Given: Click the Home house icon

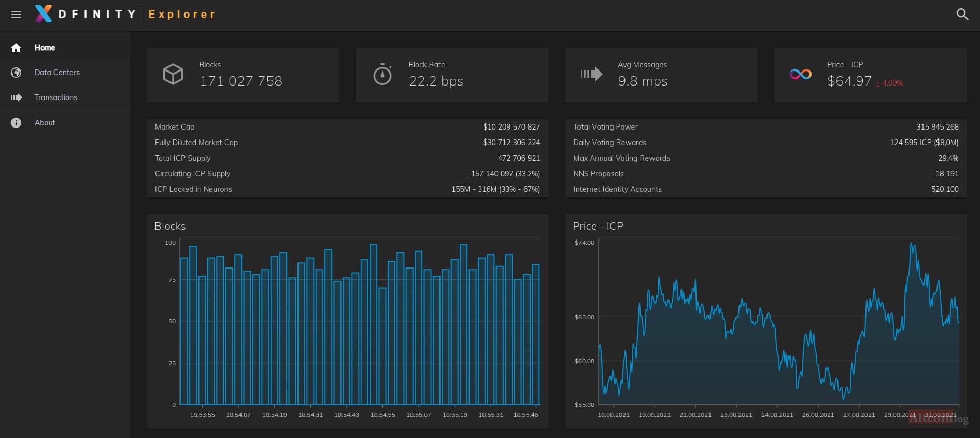Looking at the screenshot, I should coord(16,48).
